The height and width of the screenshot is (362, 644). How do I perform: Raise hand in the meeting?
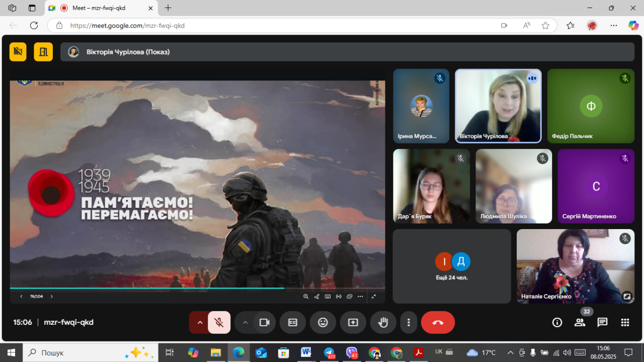[383, 322]
